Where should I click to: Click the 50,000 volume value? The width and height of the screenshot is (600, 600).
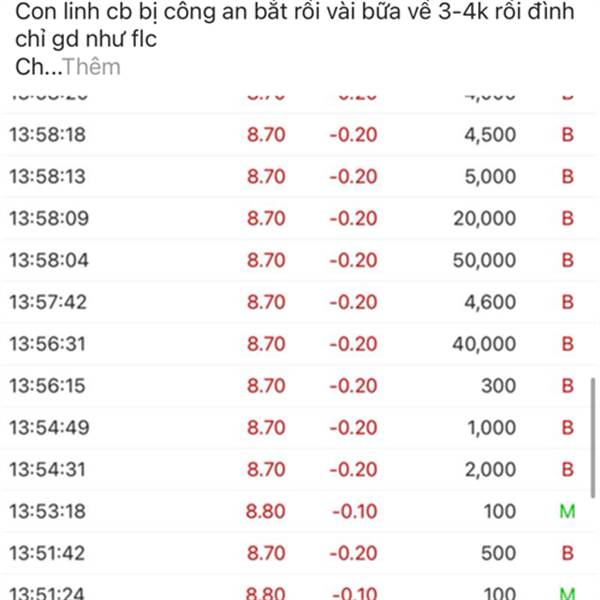click(484, 261)
